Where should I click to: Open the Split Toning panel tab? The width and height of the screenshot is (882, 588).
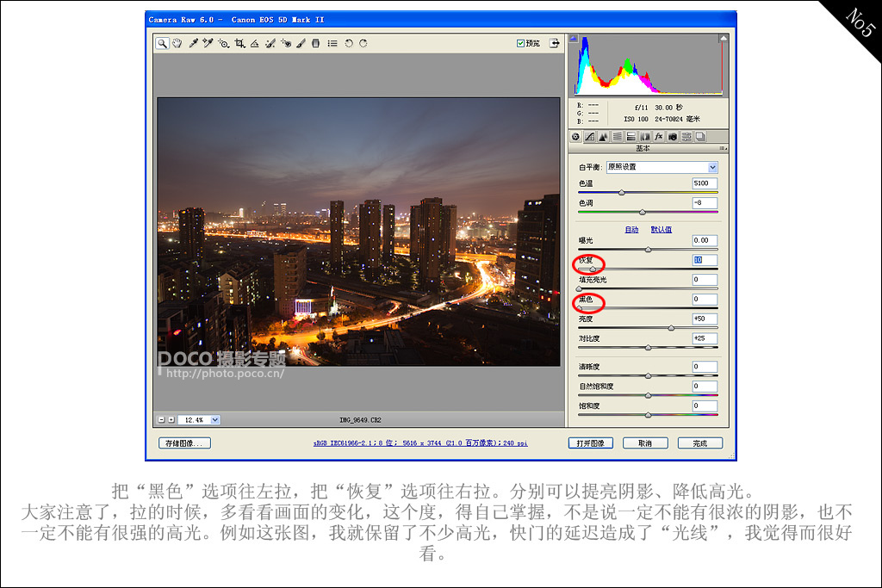631,137
